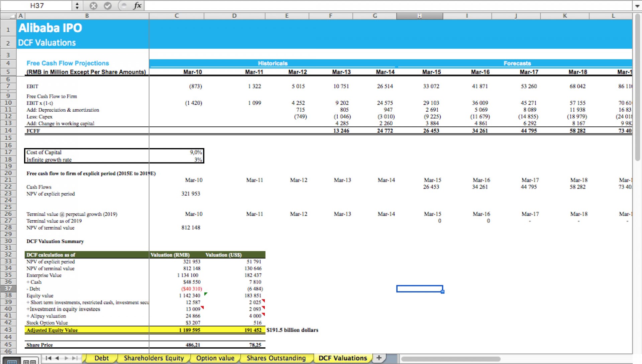Click the selected cell H37
The height and width of the screenshot is (364, 642).
pyautogui.click(x=420, y=288)
